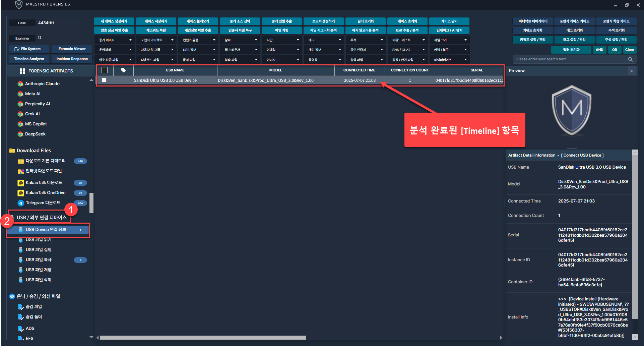Click the 보고서 생성하기 button
This screenshot has width=644, height=346.
click(323, 21)
